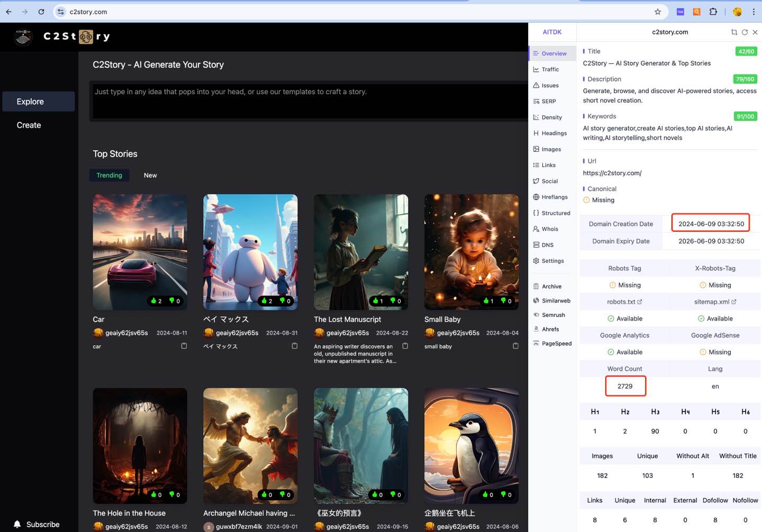Click the browser reload button
The height and width of the screenshot is (532, 762).
pyautogui.click(x=41, y=12)
